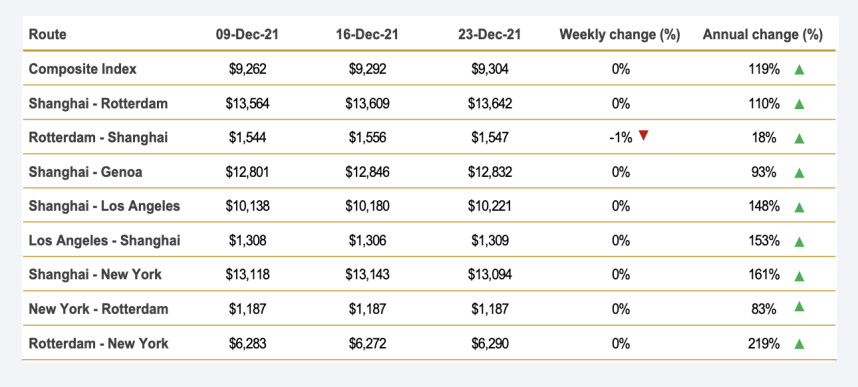
Task: Select the 16-Dec-21 column header
Action: pos(367,34)
